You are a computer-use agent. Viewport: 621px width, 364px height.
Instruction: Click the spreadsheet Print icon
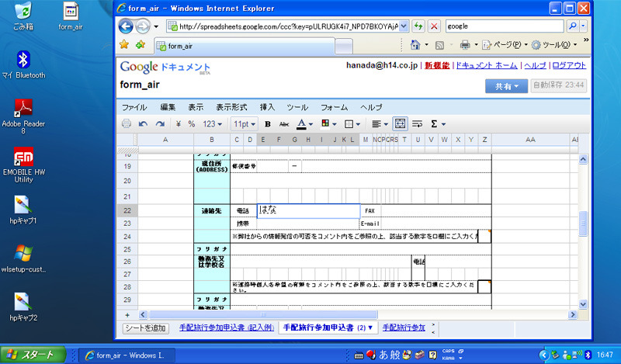coord(127,124)
